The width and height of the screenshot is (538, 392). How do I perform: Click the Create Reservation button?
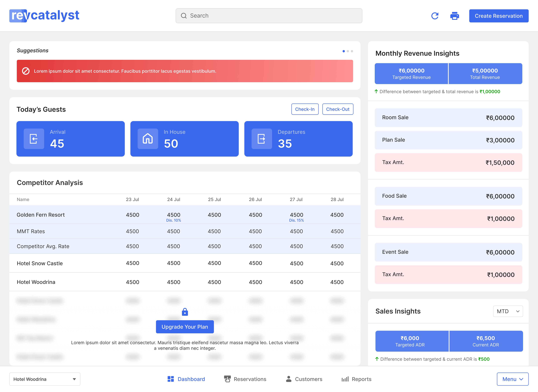pos(499,16)
